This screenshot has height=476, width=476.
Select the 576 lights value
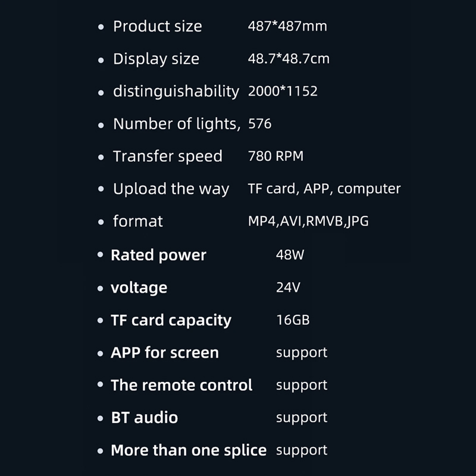(259, 124)
